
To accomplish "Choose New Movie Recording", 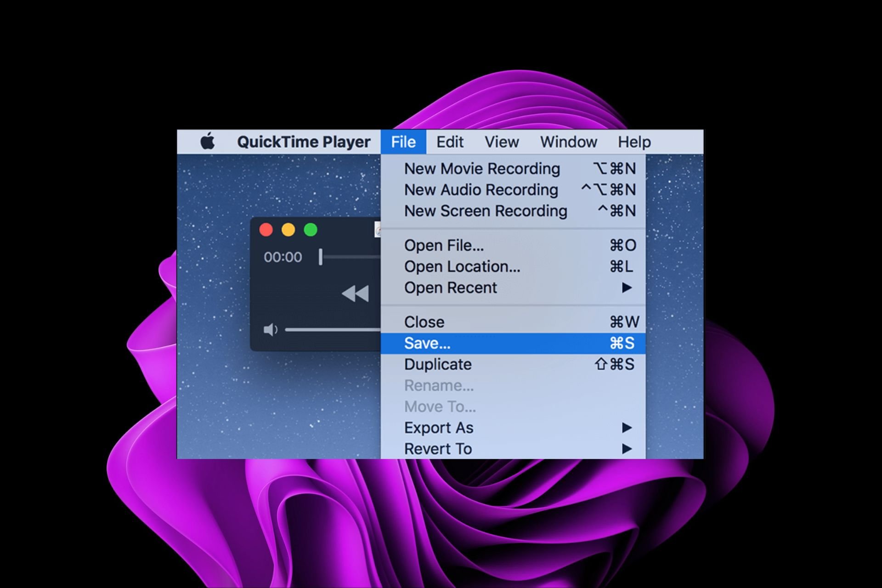I will (x=513, y=169).
